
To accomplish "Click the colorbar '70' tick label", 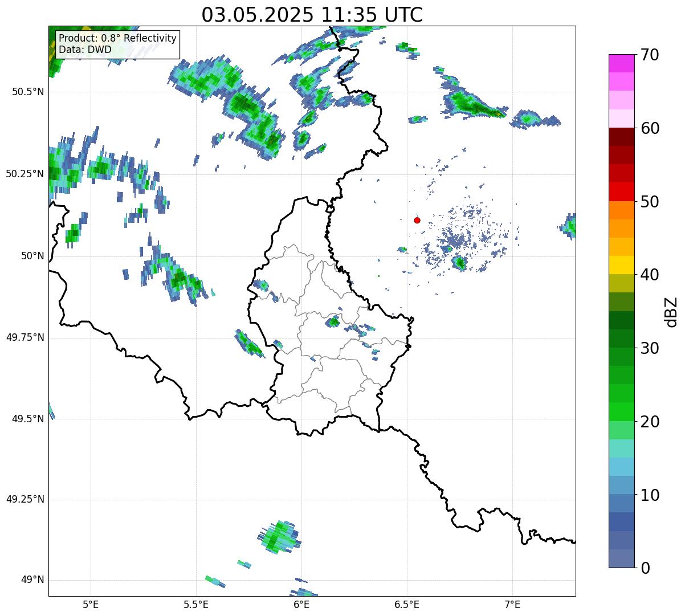I will click(x=650, y=55).
